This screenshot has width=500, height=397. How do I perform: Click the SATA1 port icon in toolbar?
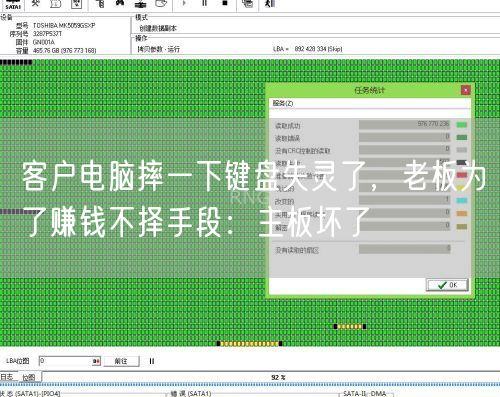pos(13,4)
